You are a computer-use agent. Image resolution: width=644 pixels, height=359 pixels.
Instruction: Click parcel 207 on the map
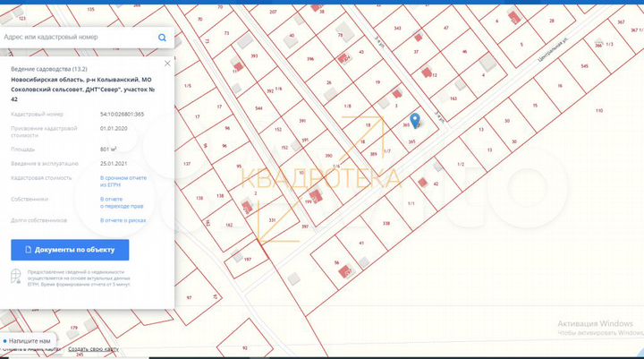(273, 12)
